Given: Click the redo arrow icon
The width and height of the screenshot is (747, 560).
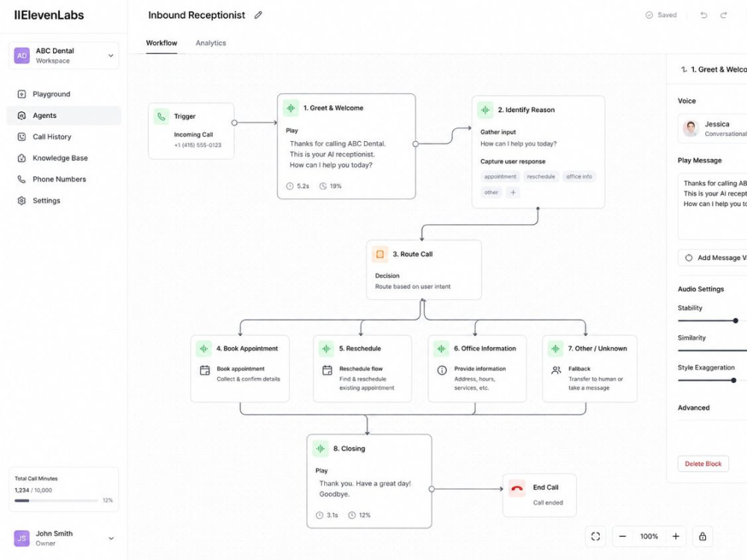Looking at the screenshot, I should [x=724, y=15].
